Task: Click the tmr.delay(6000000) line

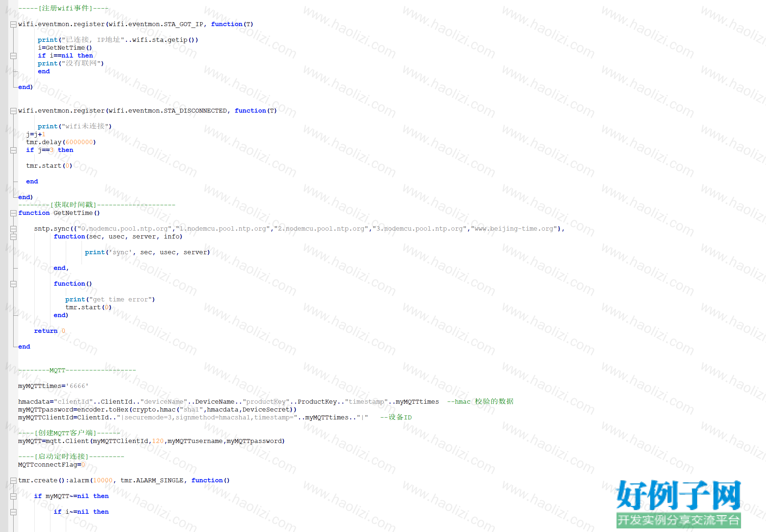Action: [x=61, y=142]
